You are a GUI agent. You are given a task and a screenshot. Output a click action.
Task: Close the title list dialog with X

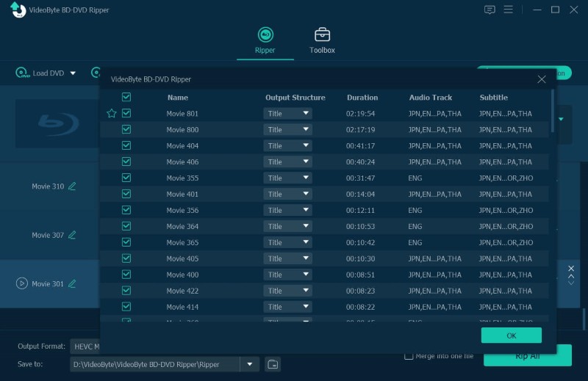[542, 79]
